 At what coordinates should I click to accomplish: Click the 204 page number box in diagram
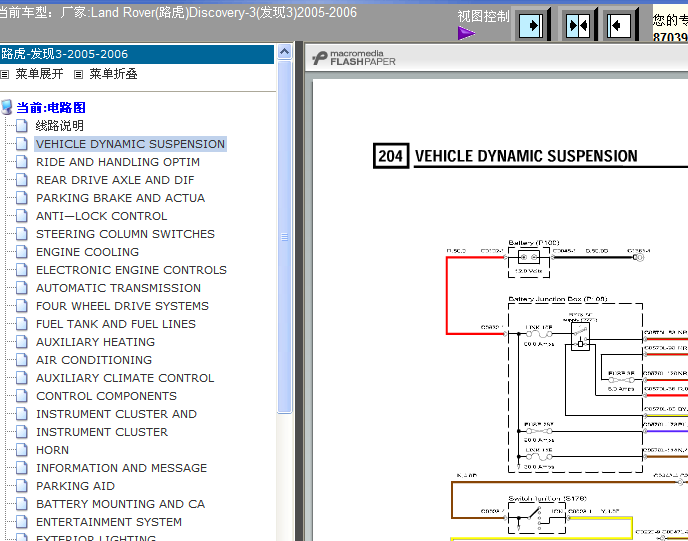[391, 156]
